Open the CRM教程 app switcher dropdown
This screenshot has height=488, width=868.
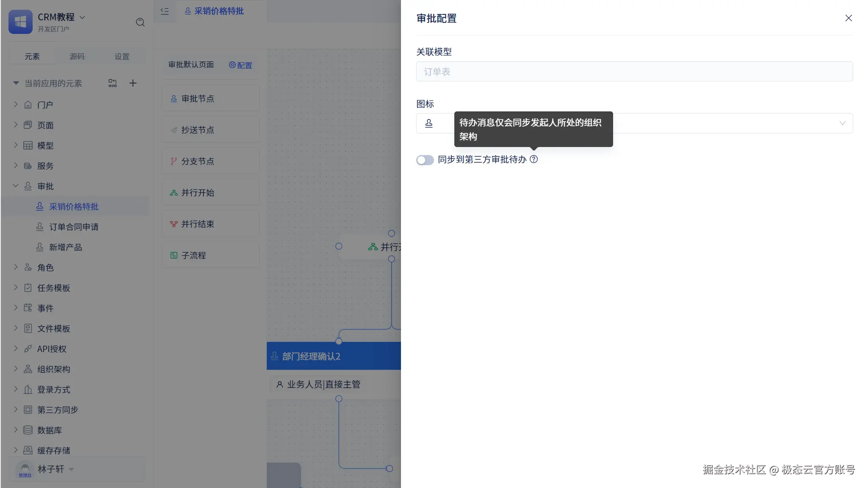tap(82, 17)
